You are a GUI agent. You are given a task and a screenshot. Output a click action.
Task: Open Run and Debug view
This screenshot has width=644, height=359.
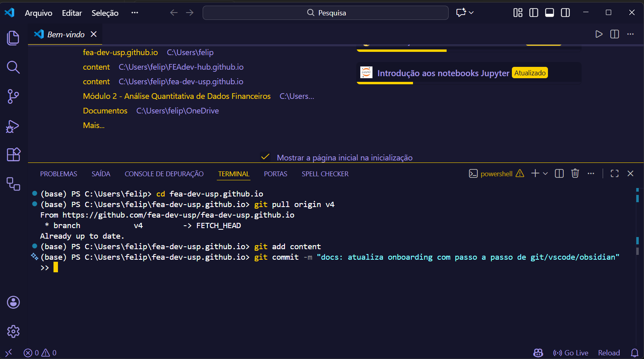tap(13, 126)
